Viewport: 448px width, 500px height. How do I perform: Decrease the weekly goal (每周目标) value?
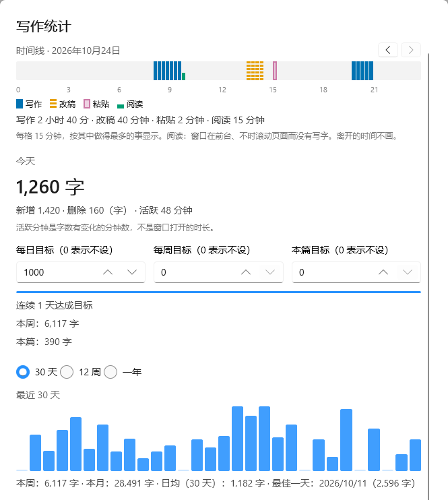[270, 272]
